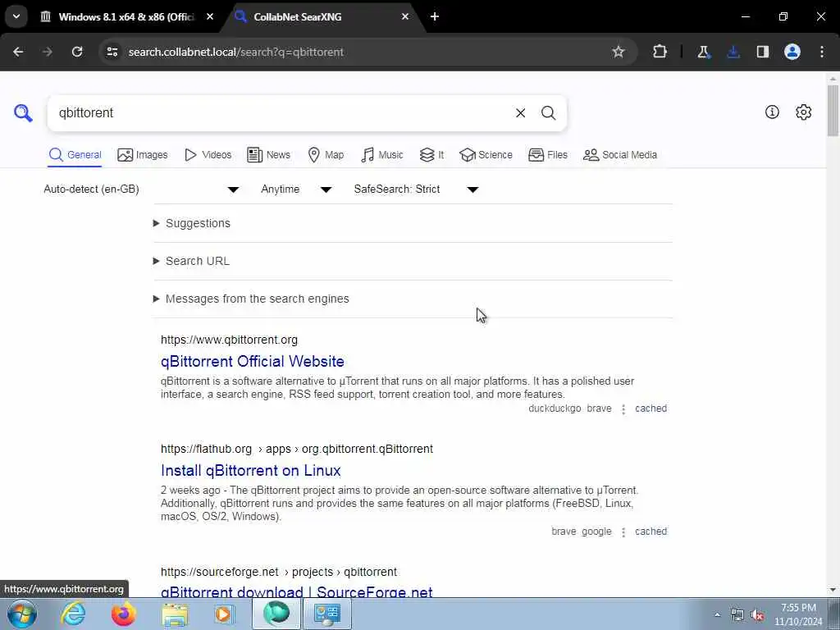
Task: Reload the current page
Action: click(x=77, y=52)
